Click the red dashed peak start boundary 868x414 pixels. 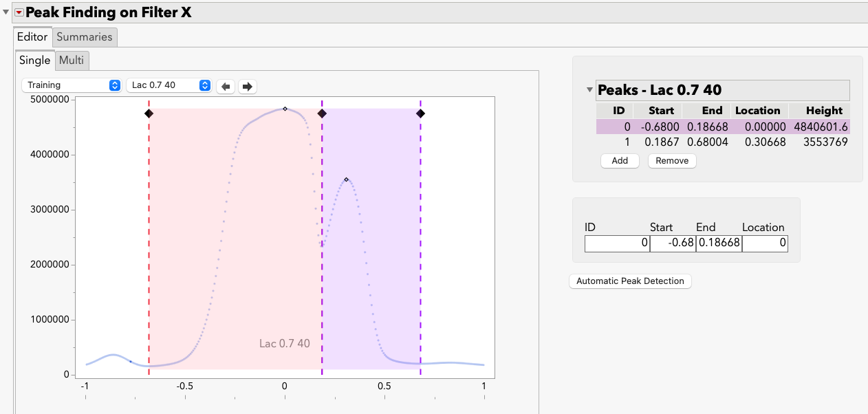point(149,241)
